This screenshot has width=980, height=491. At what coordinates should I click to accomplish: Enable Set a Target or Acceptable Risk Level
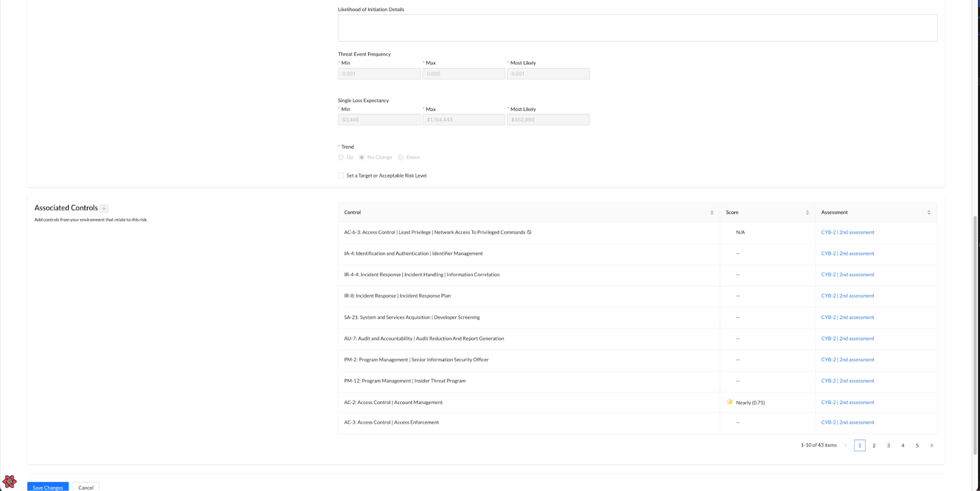tap(341, 176)
